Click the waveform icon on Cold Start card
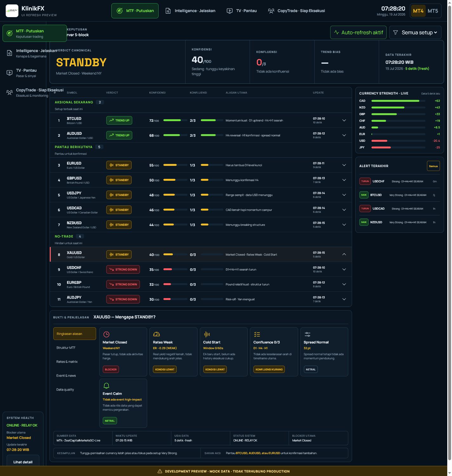 point(207,334)
